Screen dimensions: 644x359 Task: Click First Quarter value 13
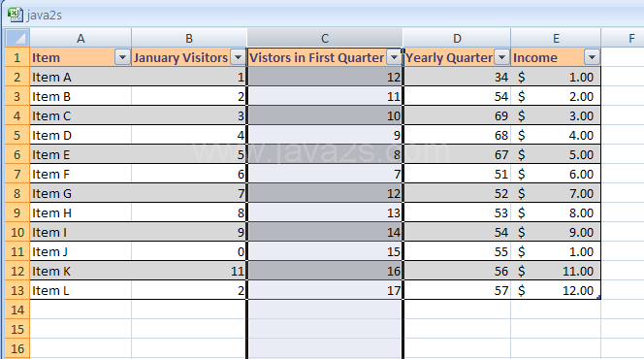click(325, 212)
